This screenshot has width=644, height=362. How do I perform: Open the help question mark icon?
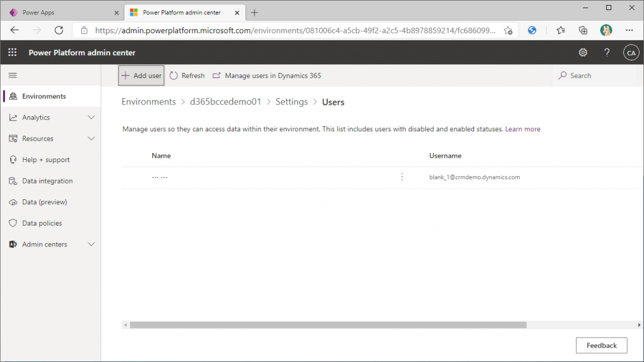coord(607,53)
